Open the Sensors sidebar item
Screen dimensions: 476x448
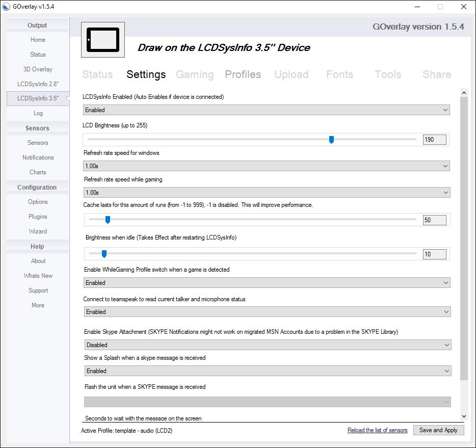coord(38,143)
